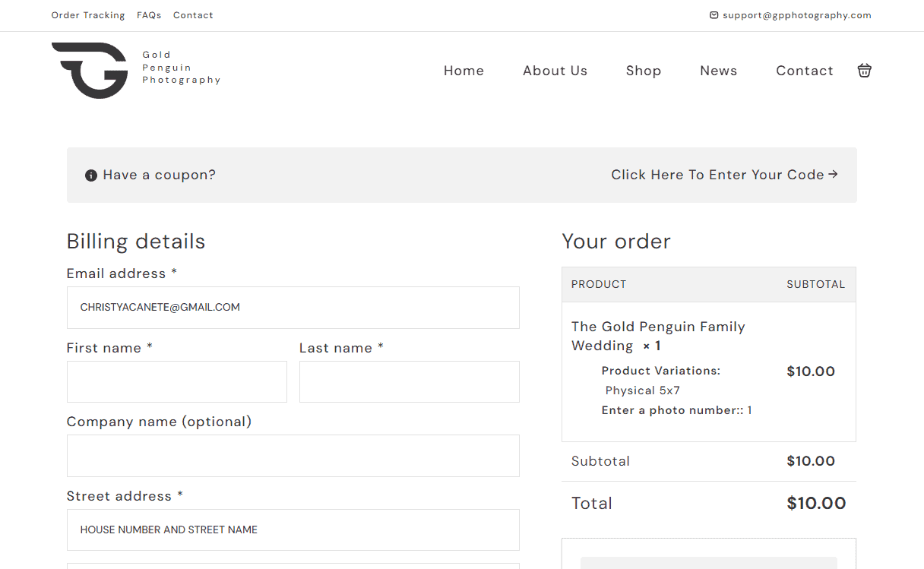Click the support@gpphotography.com email link
Screen dimensions: 924x569
[796, 15]
